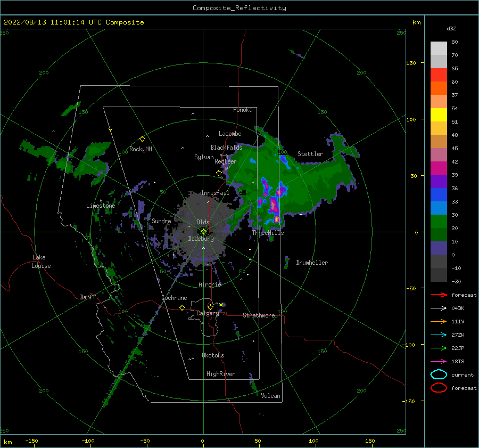Click the strongest storm cell east of Innisfail

tap(274, 205)
